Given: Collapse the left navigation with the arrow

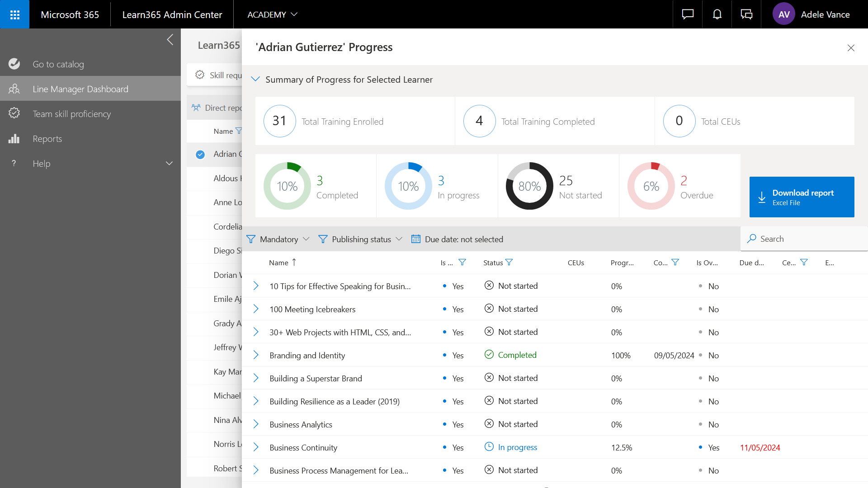Looking at the screenshot, I should click(170, 40).
